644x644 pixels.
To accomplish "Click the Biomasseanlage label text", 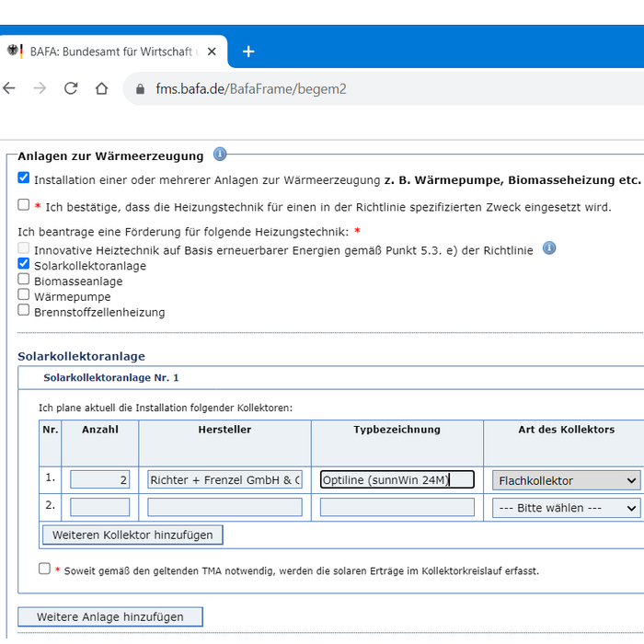I will point(78,282).
